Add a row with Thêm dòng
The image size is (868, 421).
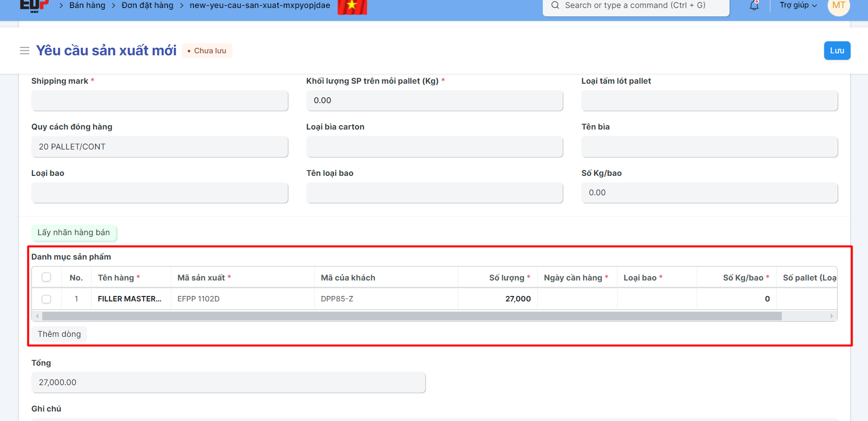pos(59,334)
